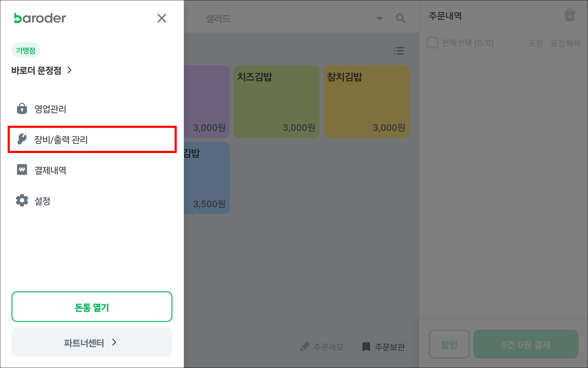Click the 할인 button
588x368 pixels.
point(449,344)
